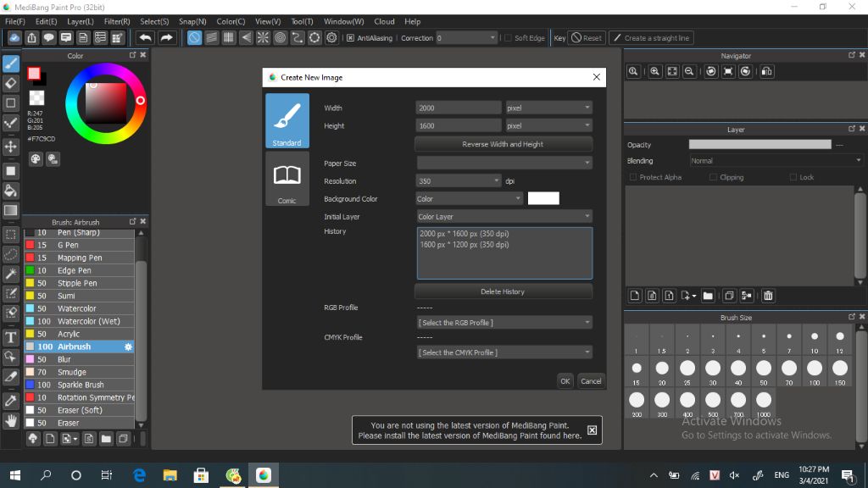Click the Reset key button
This screenshot has width=868, height=488.
pos(587,38)
